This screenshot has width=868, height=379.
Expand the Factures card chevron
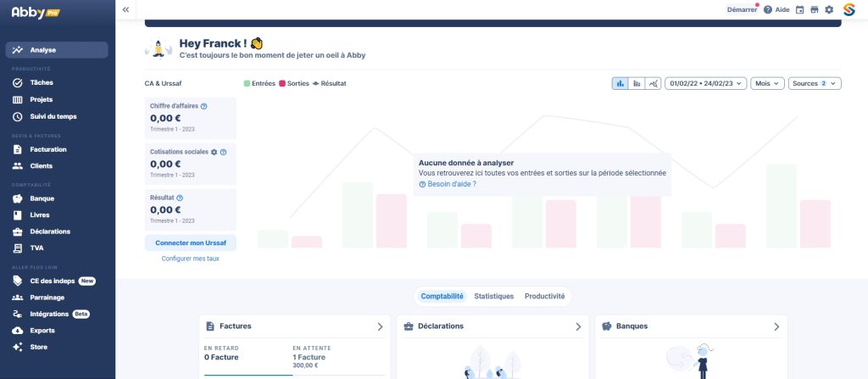(380, 327)
